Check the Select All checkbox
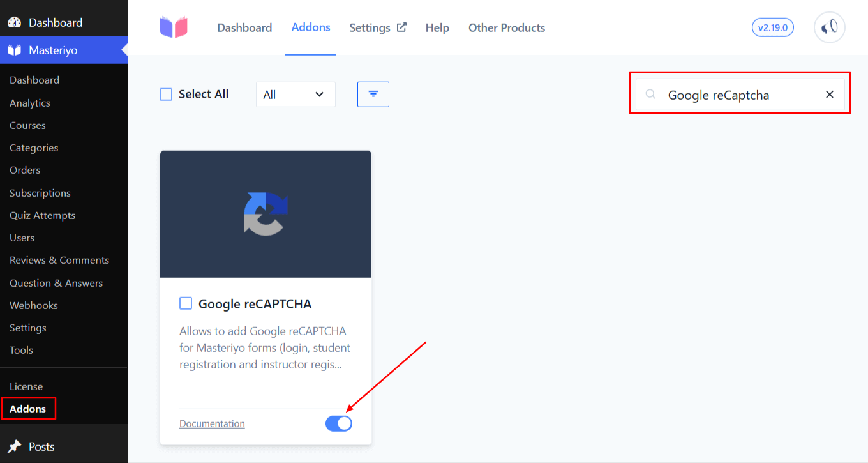Screen dimensions: 868x463 point(166,95)
